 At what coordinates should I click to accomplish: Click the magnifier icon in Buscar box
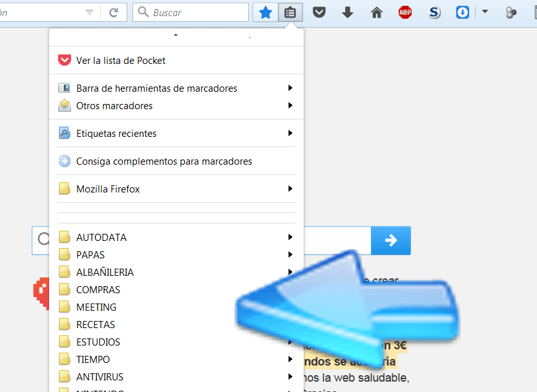143,12
